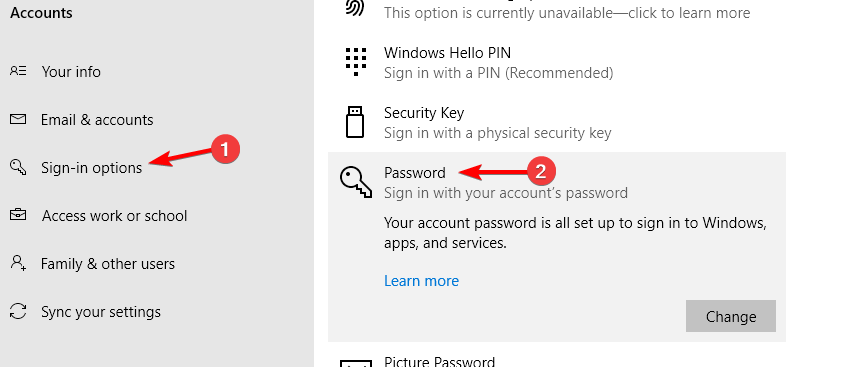Collapse the Password section header

557,182
